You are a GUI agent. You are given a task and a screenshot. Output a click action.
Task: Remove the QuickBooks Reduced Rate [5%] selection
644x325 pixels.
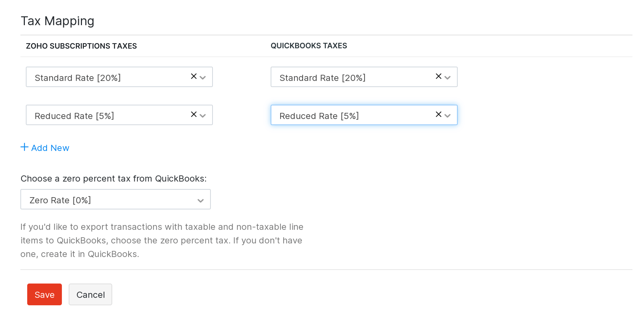(x=438, y=114)
